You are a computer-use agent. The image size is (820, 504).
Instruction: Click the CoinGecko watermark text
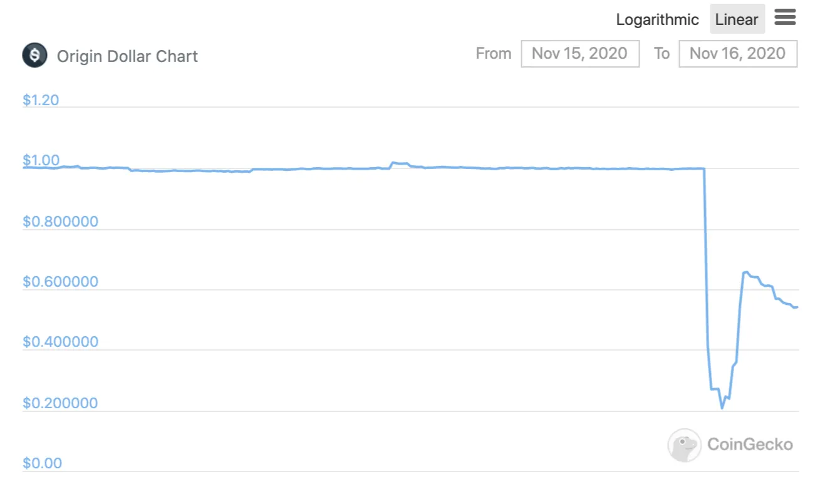(x=750, y=445)
